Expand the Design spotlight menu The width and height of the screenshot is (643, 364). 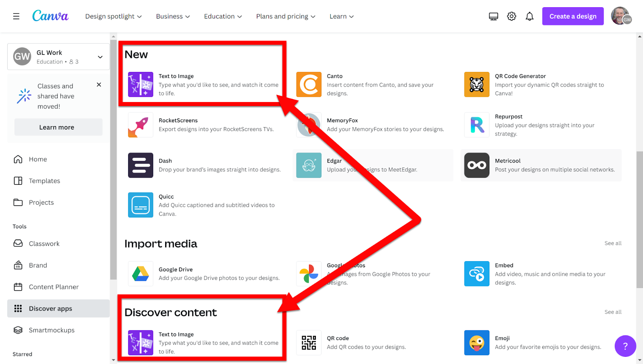click(113, 16)
